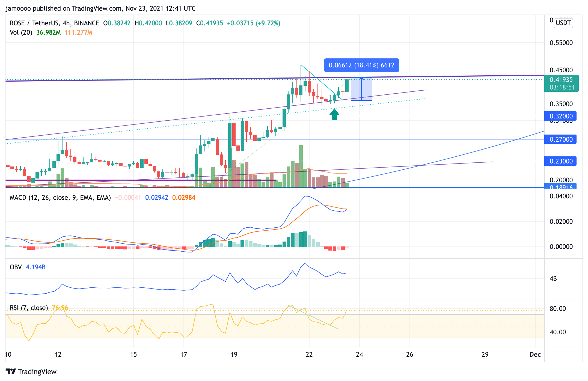Click the TradingView logo icon

[11, 371]
